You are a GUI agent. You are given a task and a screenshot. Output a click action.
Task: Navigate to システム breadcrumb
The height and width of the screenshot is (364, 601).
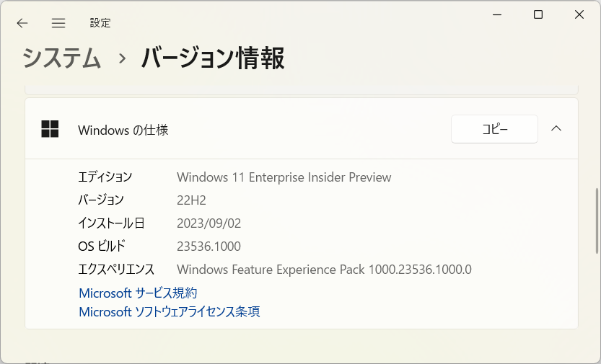(x=62, y=58)
